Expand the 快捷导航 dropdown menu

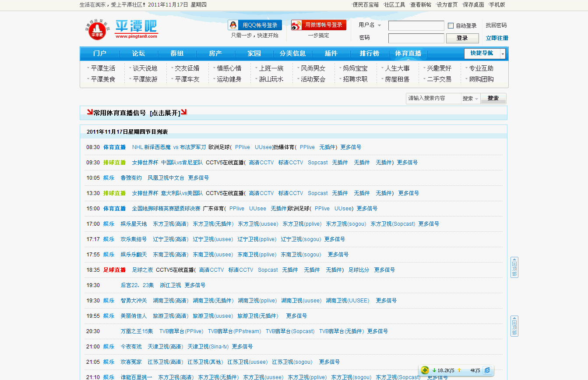(503, 53)
